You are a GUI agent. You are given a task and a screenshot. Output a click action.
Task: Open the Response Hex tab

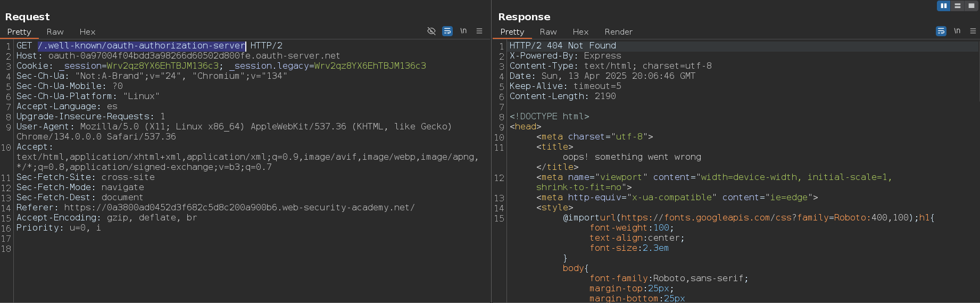[580, 32]
